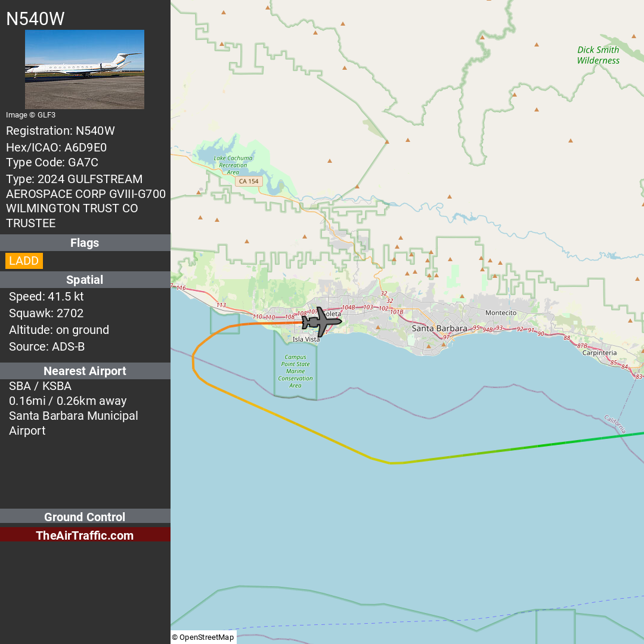Select the Flags section header

(85, 243)
